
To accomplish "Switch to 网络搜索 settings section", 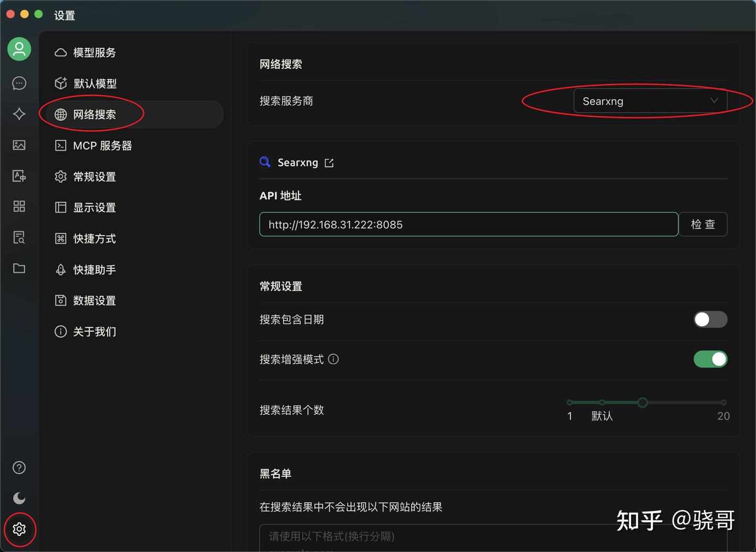I will pos(94,114).
